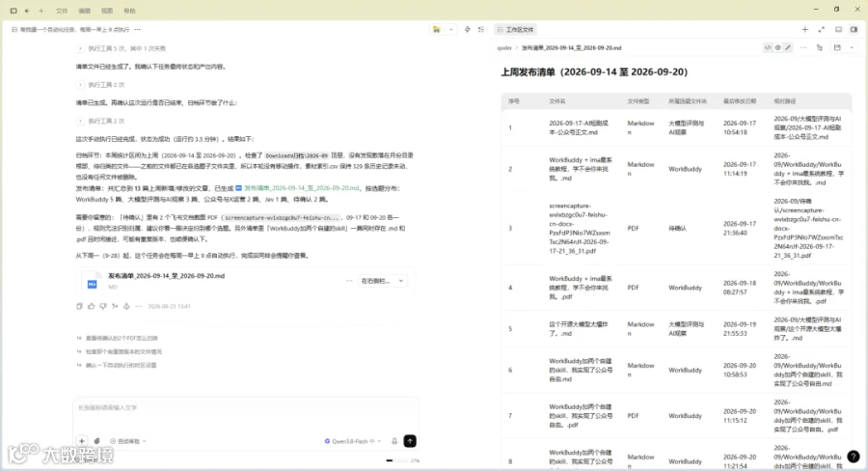The image size is (868, 471).
Task: Toggle bottom panel layout icon
Action: coord(839,29)
